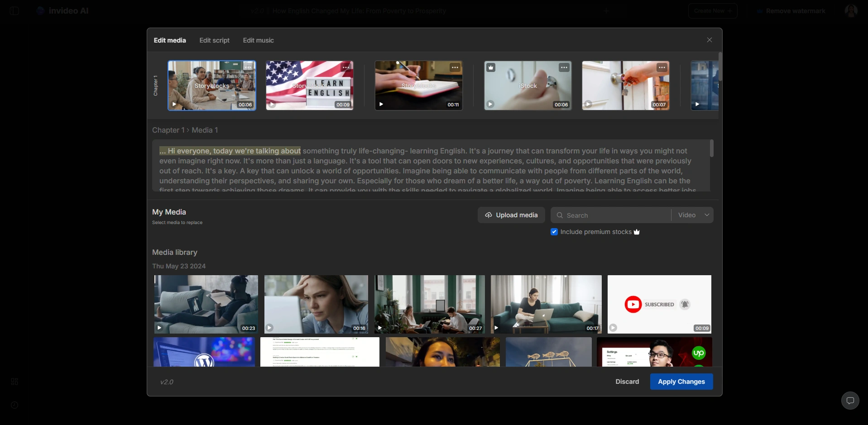Click Discard button
The image size is (868, 425).
[627, 382]
